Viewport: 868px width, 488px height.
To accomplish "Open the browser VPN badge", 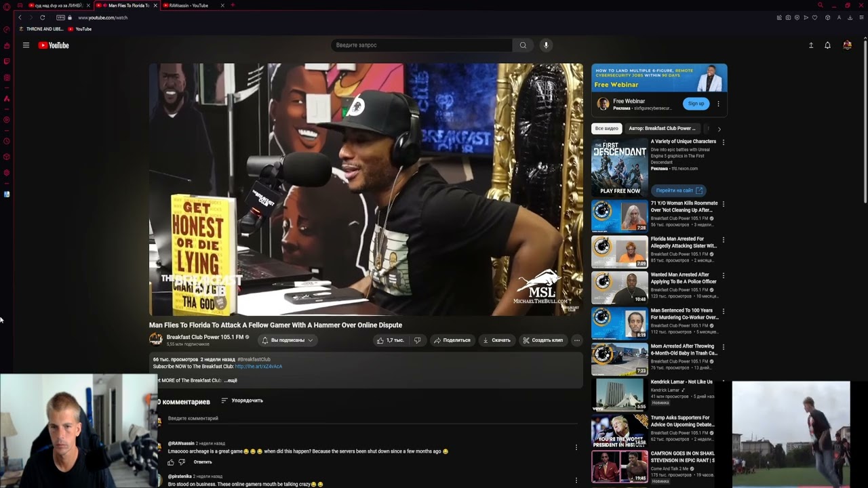I will point(61,18).
